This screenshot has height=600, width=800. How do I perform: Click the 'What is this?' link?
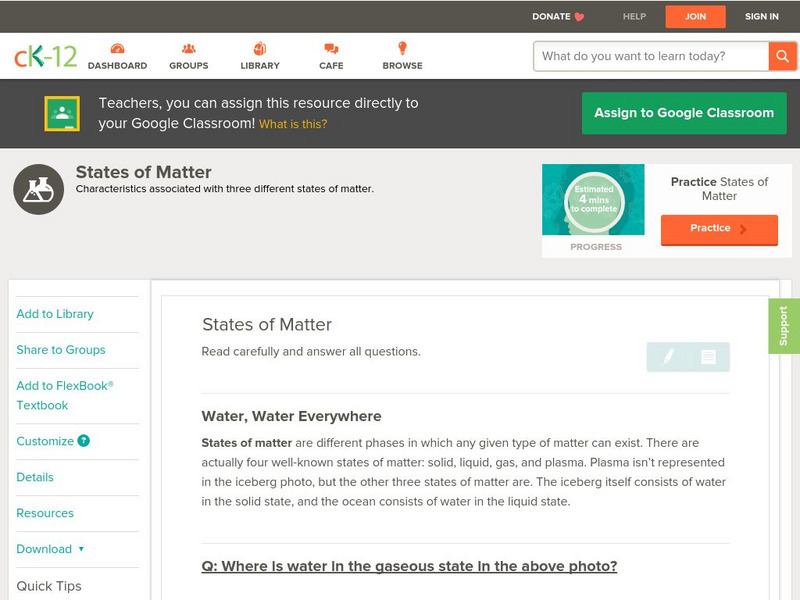tap(293, 124)
